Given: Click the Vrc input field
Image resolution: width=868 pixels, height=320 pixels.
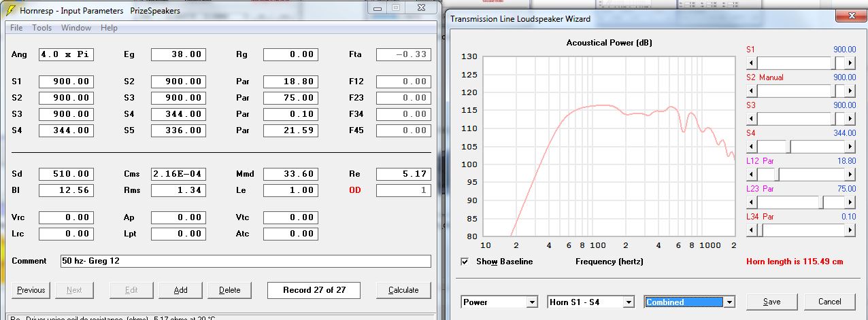Looking at the screenshot, I should 66,217.
